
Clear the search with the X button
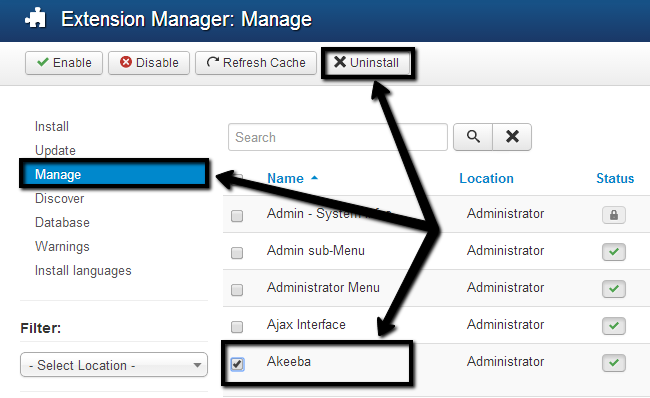[512, 137]
